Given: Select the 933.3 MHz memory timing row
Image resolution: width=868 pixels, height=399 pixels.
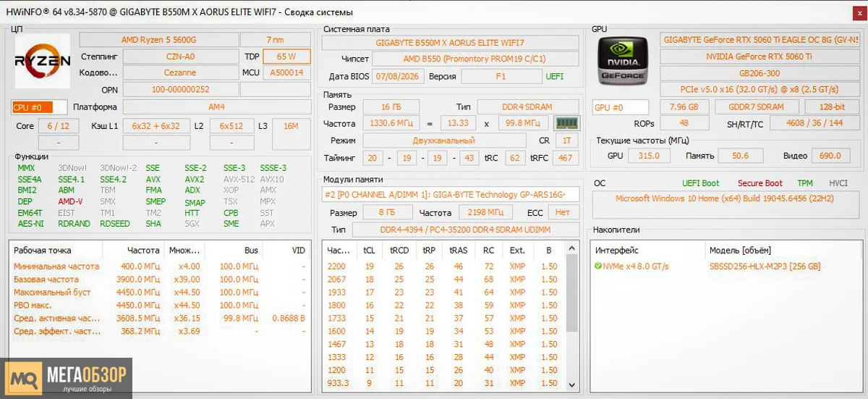Looking at the screenshot, I should coord(445,383).
